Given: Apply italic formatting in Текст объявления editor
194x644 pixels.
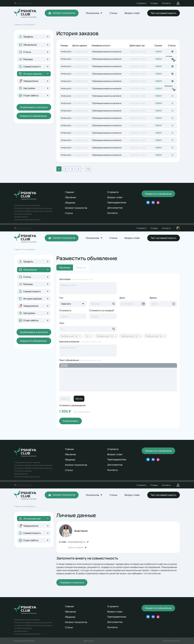Looking at the screenshot, I should tap(62, 366).
